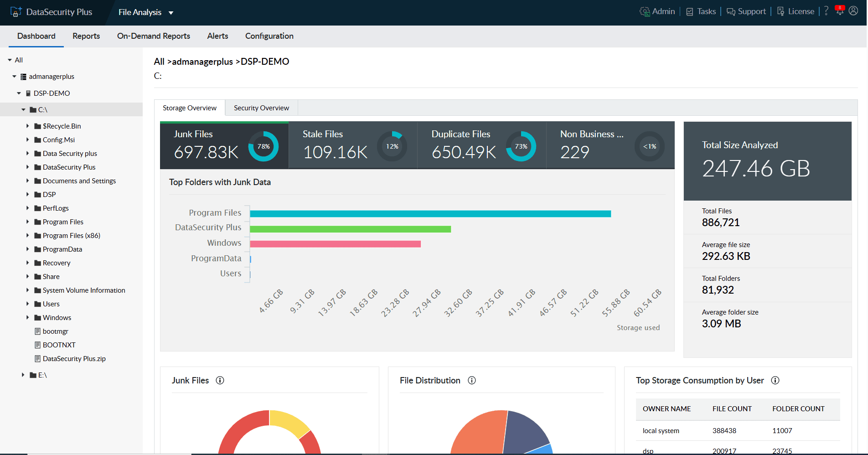
Task: Open the Reports navigation tab
Action: (86, 36)
